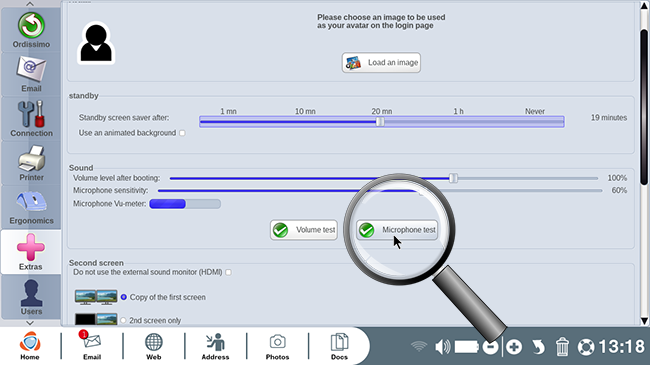Launch the Web browser from taskbar
Image resolution: width=650 pixels, height=365 pixels.
pyautogui.click(x=153, y=346)
